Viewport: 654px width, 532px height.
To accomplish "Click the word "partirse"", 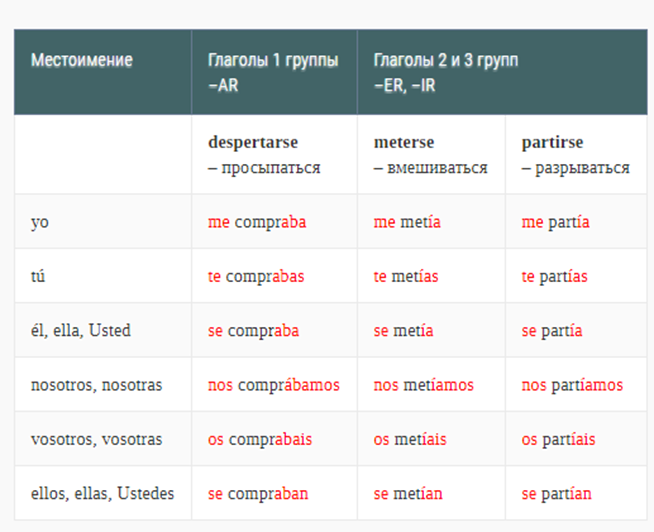I will coord(552,142).
